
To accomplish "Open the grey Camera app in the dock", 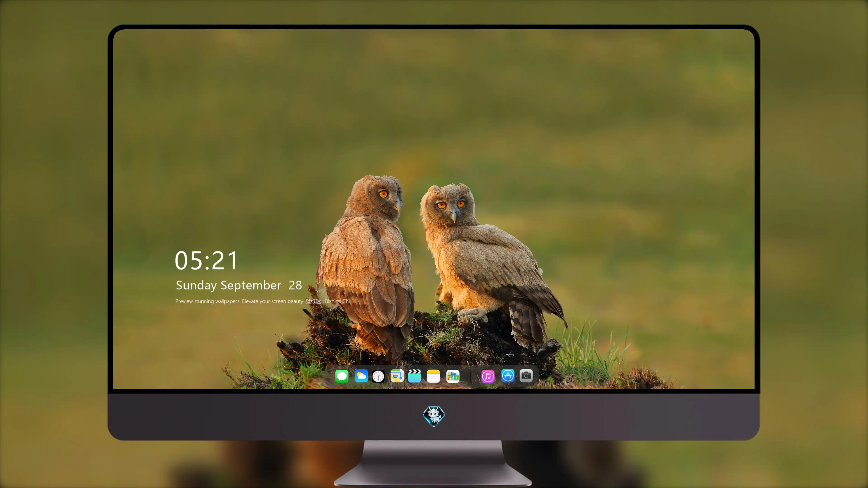I will [x=526, y=375].
